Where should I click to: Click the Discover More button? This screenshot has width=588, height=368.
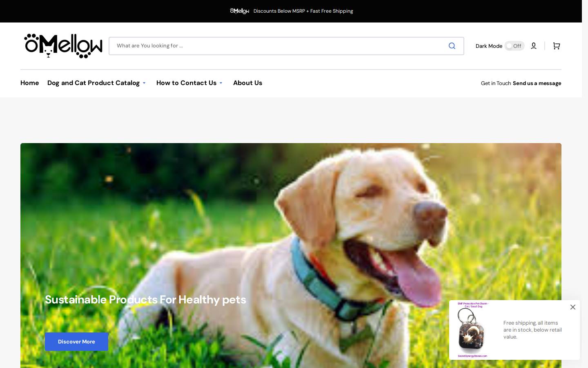(76, 341)
